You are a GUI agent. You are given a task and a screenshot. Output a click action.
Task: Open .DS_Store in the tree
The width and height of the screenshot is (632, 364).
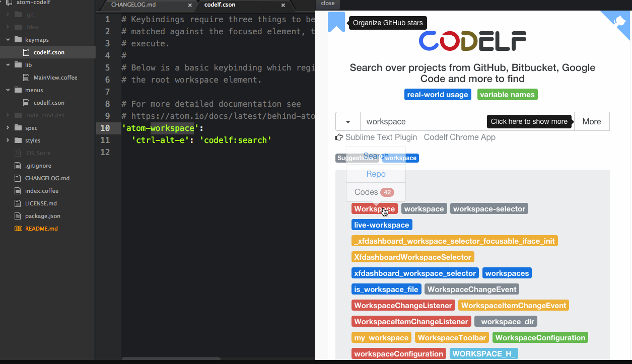point(39,153)
